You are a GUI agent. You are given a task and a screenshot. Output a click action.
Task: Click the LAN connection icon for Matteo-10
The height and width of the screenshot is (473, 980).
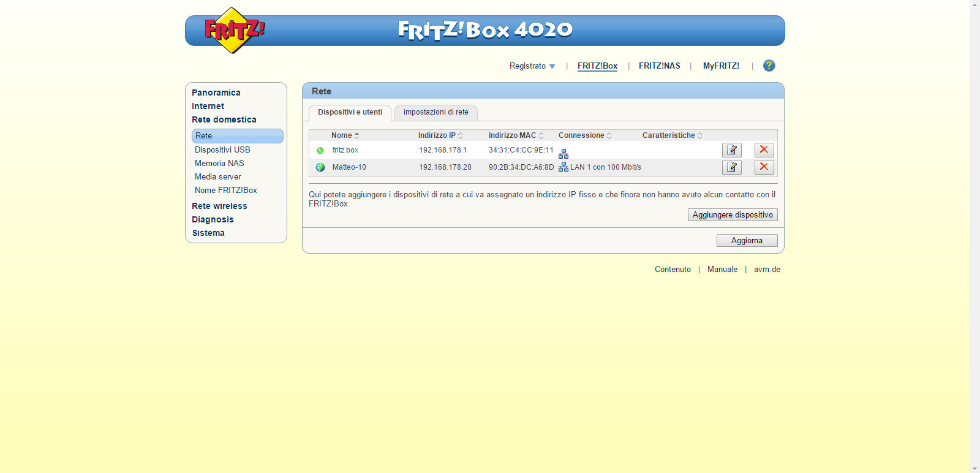click(x=563, y=167)
